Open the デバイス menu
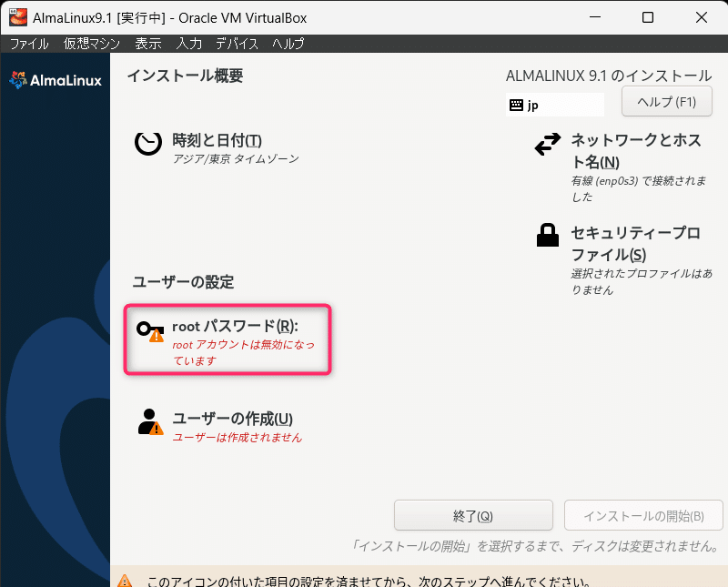The height and width of the screenshot is (587, 728). click(237, 44)
